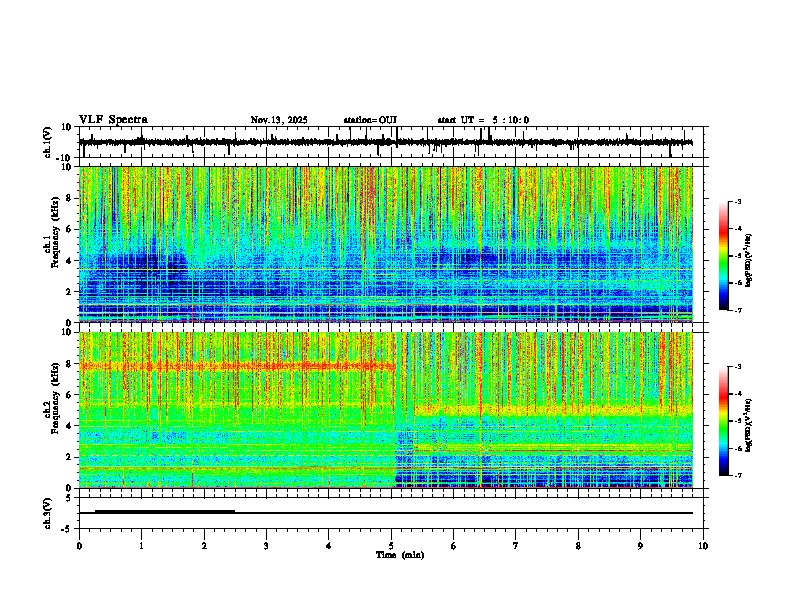Click the ch.1 'log(PSD)(V²/Hz)' colorbar caption

click(x=749, y=261)
